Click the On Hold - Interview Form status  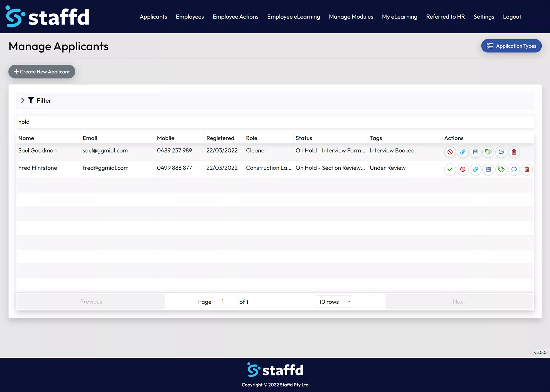pos(330,150)
